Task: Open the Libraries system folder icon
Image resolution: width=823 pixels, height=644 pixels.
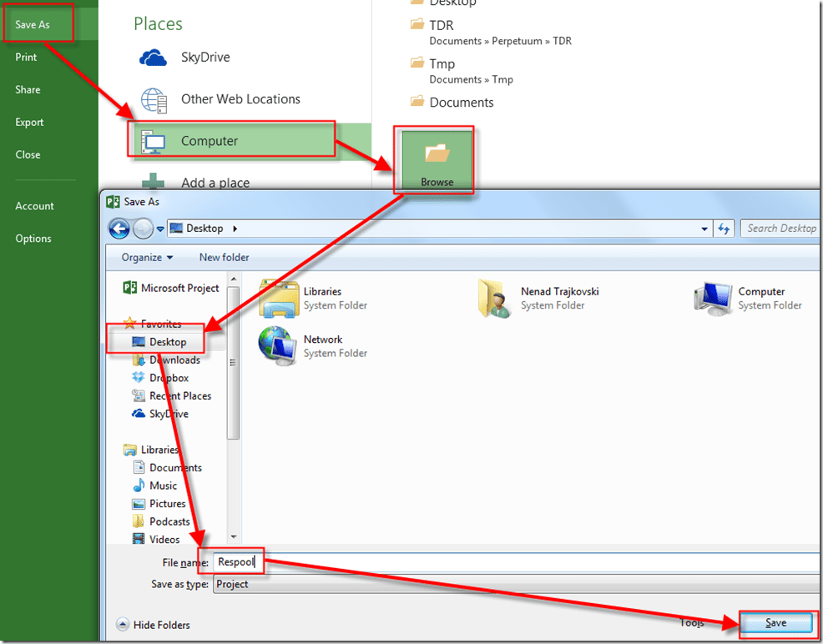Action: tap(279, 299)
